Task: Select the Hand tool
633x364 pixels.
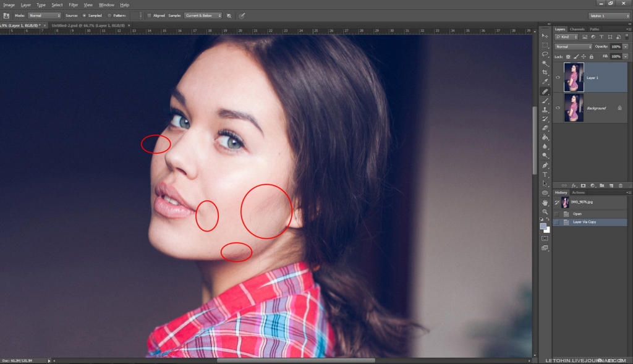Action: [x=545, y=203]
